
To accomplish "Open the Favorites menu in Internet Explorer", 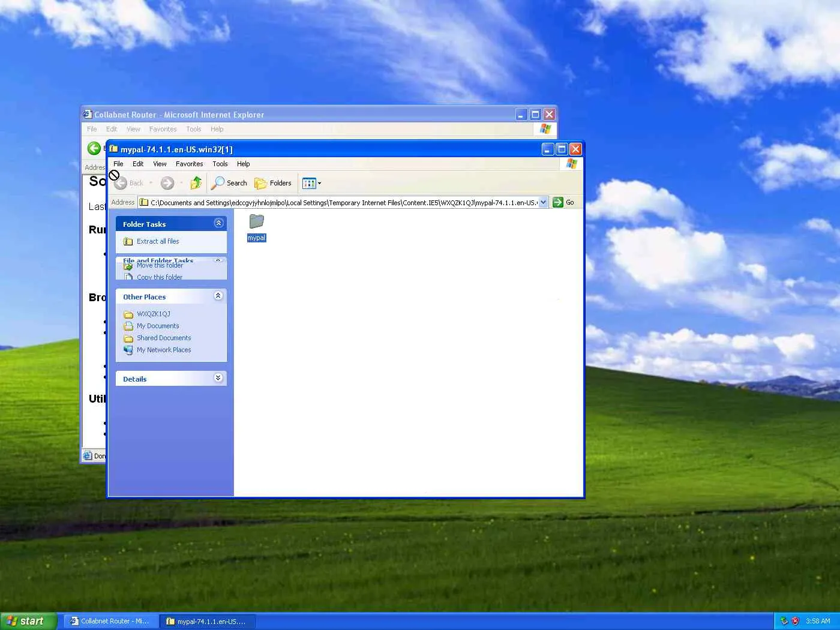I will [163, 129].
